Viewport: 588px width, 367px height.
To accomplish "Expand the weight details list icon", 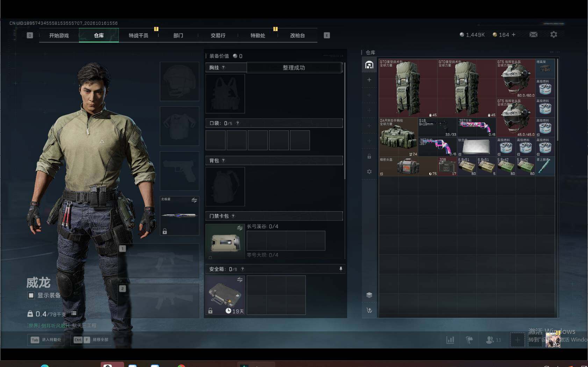I will [74, 314].
